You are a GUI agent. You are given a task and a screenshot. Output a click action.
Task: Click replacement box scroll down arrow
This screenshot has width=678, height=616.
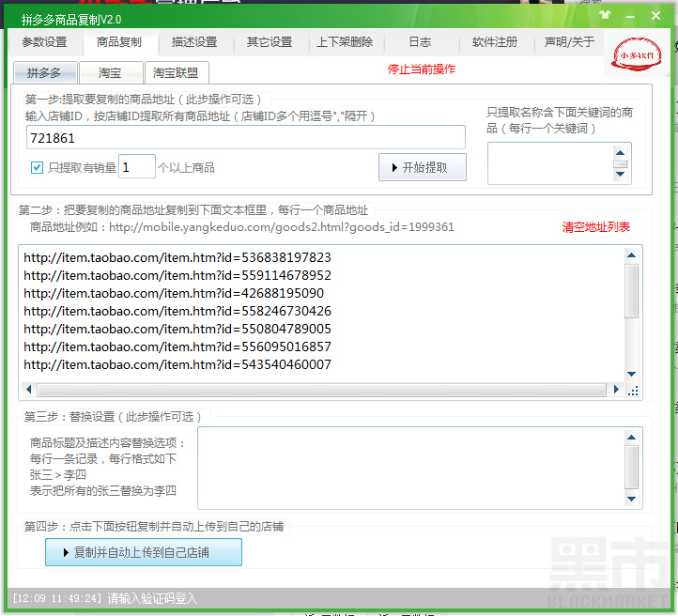632,499
